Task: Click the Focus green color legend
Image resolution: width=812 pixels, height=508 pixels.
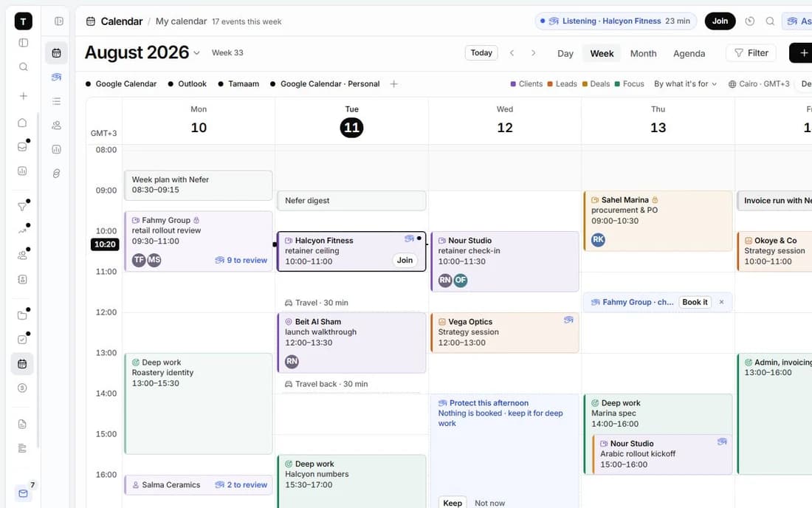Action: [629, 84]
